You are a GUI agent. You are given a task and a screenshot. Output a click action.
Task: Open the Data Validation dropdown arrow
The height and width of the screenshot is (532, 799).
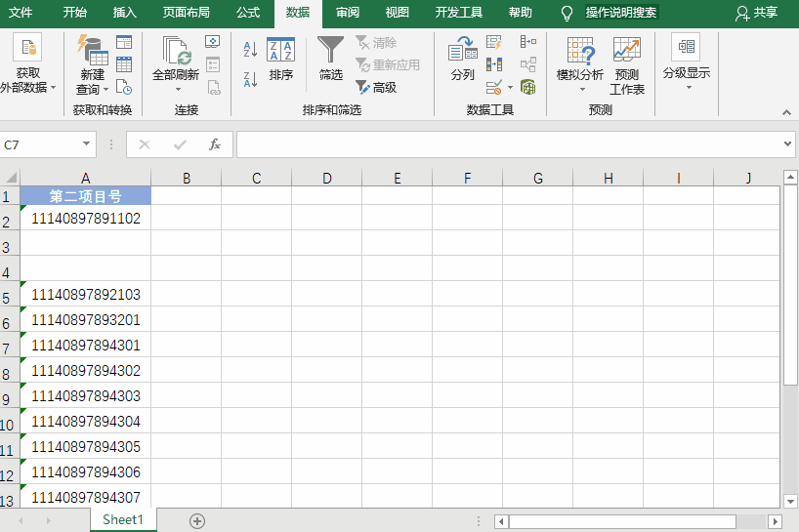[x=510, y=88]
